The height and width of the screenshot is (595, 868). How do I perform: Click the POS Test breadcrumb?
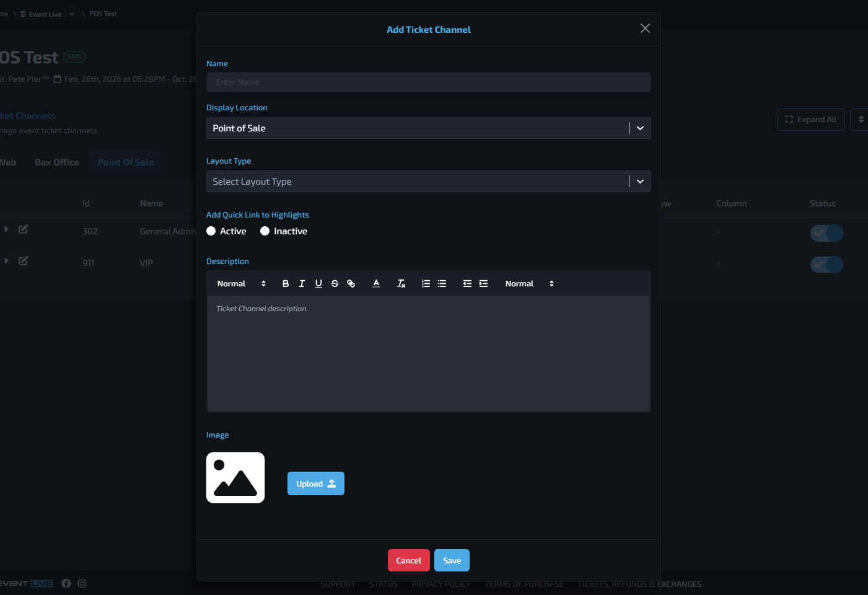[x=103, y=14]
